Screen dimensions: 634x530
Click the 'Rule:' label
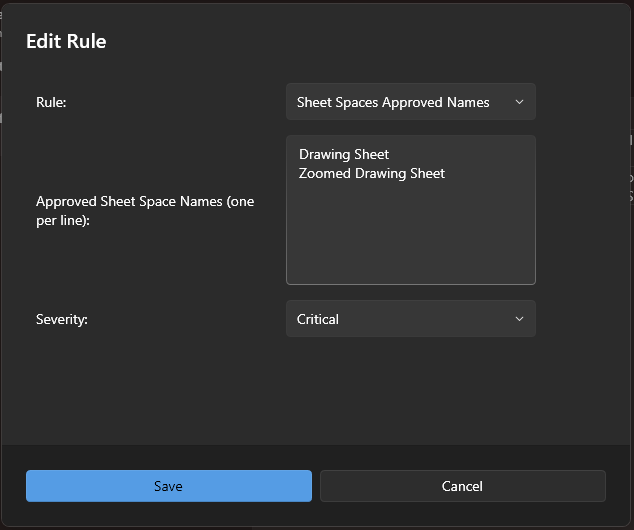click(51, 102)
